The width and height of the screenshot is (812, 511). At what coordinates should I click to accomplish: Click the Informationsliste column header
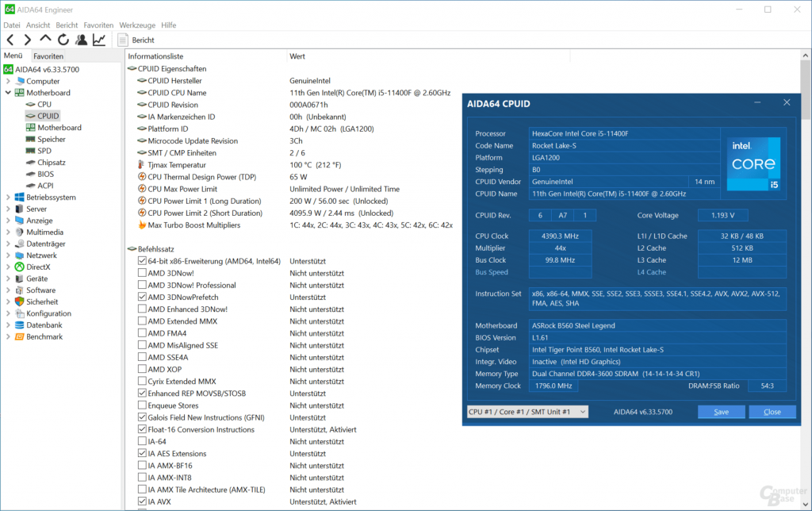click(206, 56)
